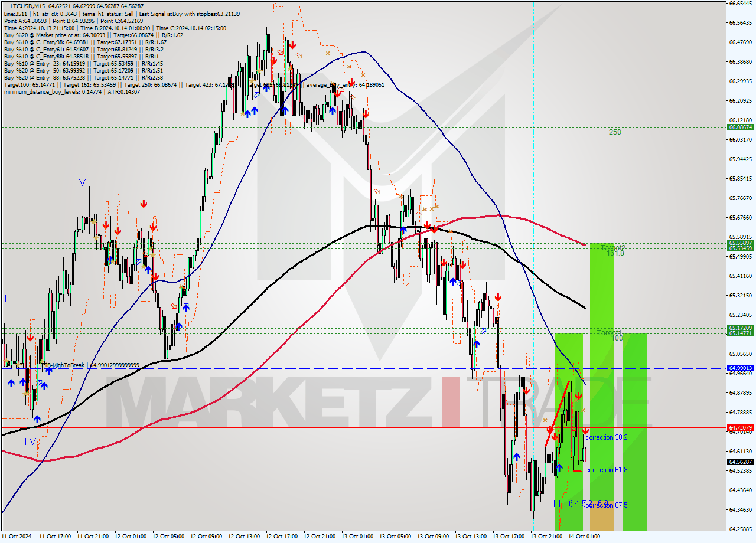Screen dimensions: 756x543
Task: Click the '12 Oct 21:00' time axis label
Action: pyautogui.click(x=319, y=537)
